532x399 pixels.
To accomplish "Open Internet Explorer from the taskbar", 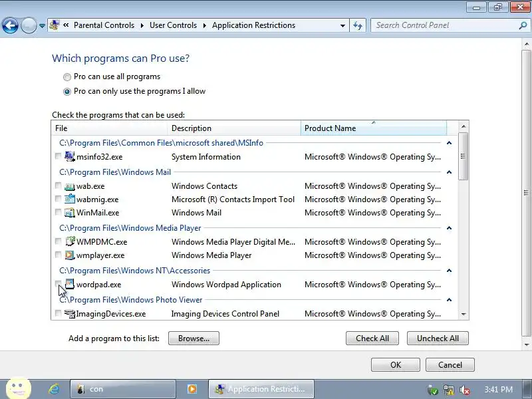I will pyautogui.click(x=54, y=389).
